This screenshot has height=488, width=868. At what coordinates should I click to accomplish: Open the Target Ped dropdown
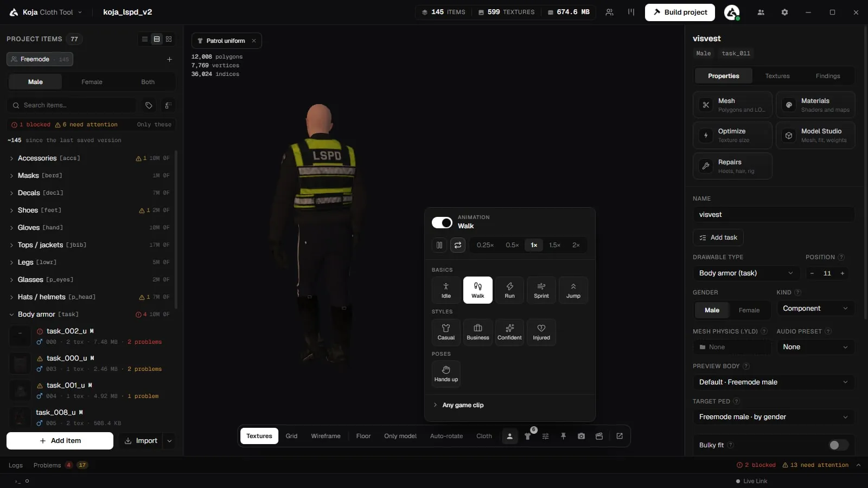(x=774, y=417)
